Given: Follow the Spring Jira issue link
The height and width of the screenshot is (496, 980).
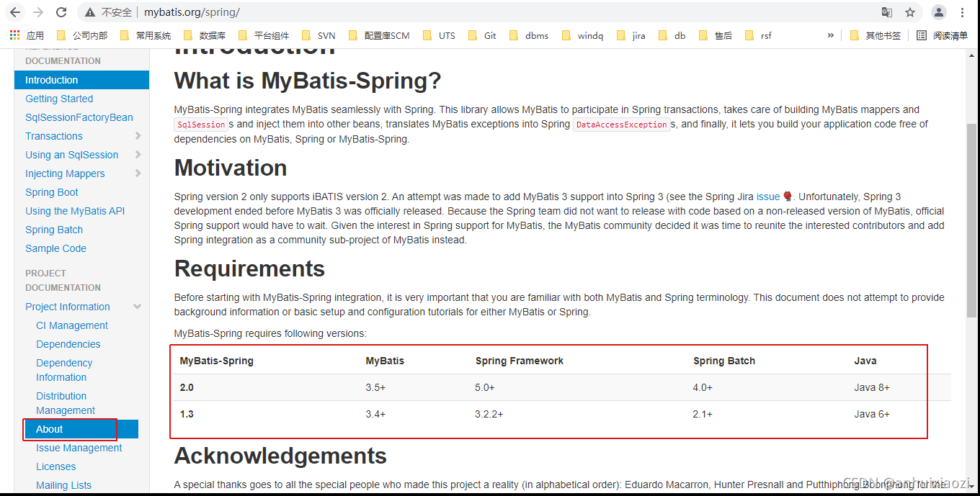Looking at the screenshot, I should coord(768,197).
